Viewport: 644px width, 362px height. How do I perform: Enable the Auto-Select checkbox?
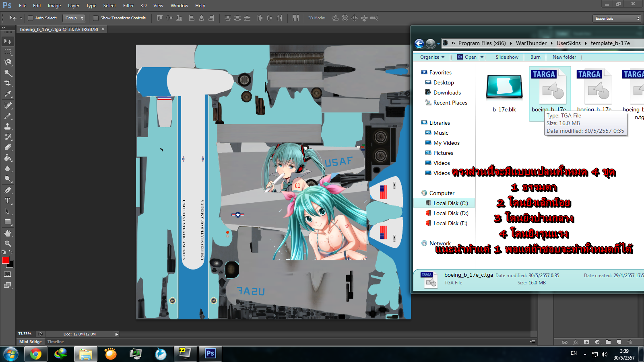[31, 18]
